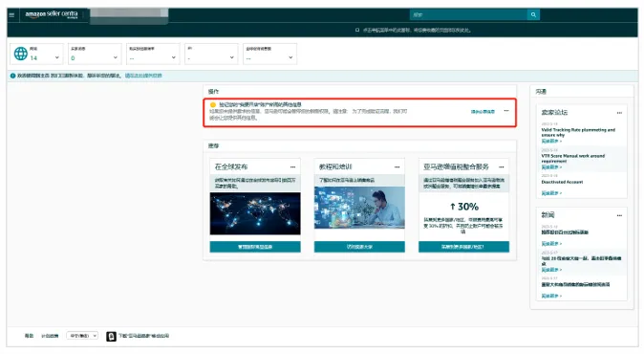Click the first footer help link
Screen dimensions: 644x354
[29, 336]
